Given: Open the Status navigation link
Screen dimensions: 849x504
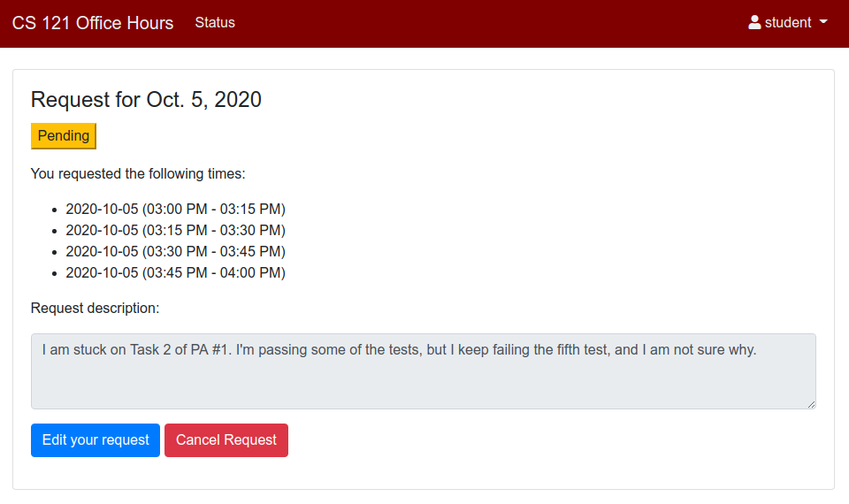Looking at the screenshot, I should tap(215, 23).
